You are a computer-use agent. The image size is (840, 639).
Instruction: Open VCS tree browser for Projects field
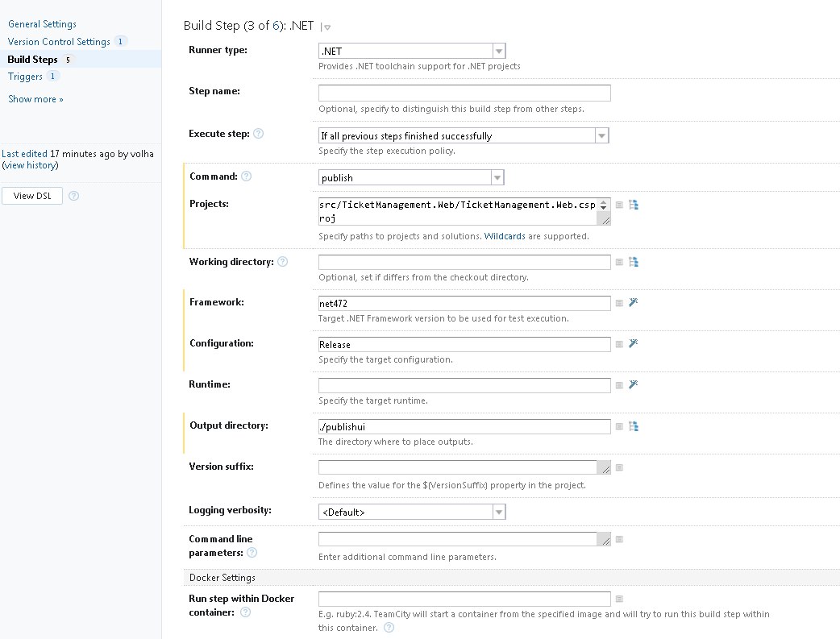[634, 205]
